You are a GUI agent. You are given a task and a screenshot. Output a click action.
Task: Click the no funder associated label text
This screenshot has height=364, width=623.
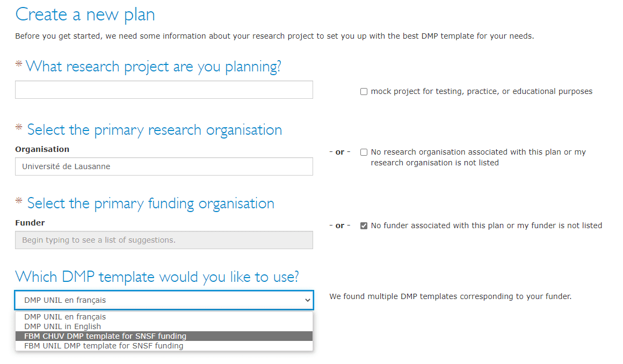click(487, 225)
